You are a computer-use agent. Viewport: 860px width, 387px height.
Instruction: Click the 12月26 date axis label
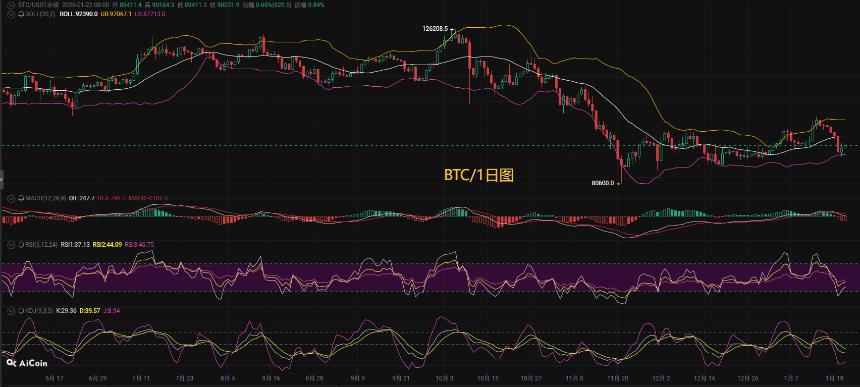747,378
